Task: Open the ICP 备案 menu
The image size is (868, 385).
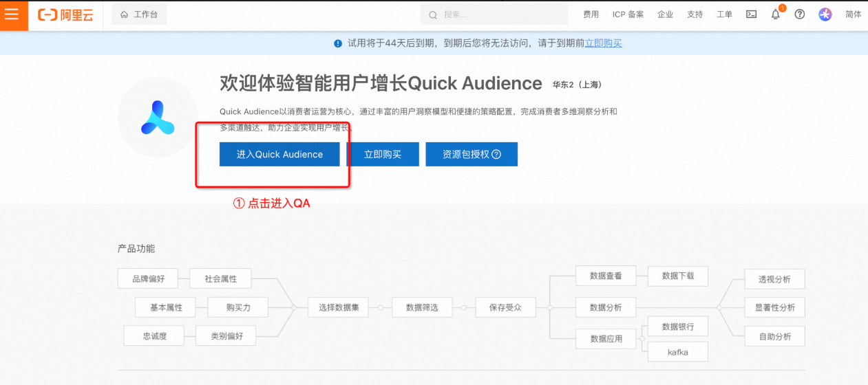Action: (x=628, y=14)
